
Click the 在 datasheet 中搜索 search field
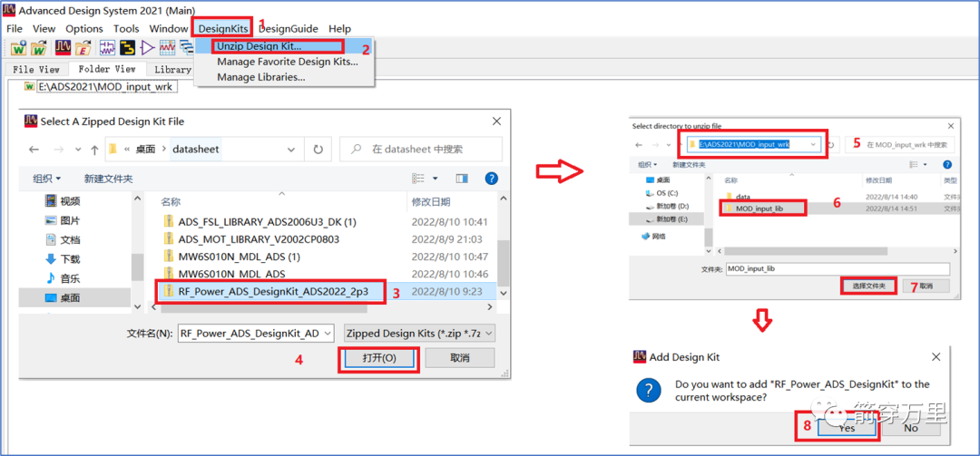pos(421,150)
